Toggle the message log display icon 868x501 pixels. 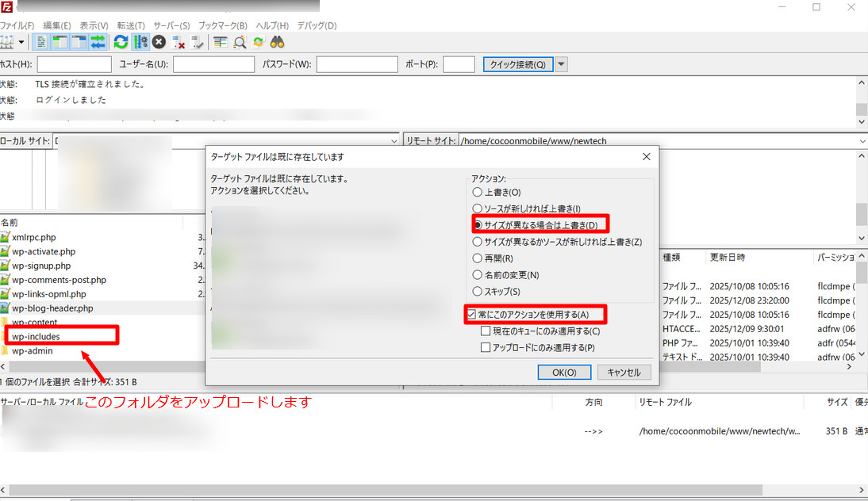coord(41,42)
